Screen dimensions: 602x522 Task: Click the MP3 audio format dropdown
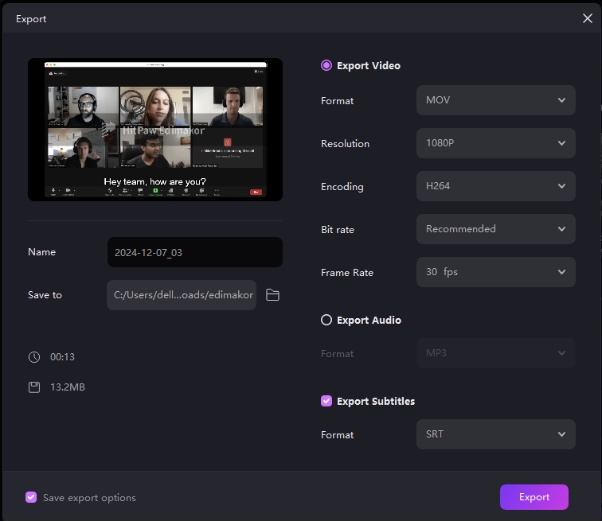495,354
